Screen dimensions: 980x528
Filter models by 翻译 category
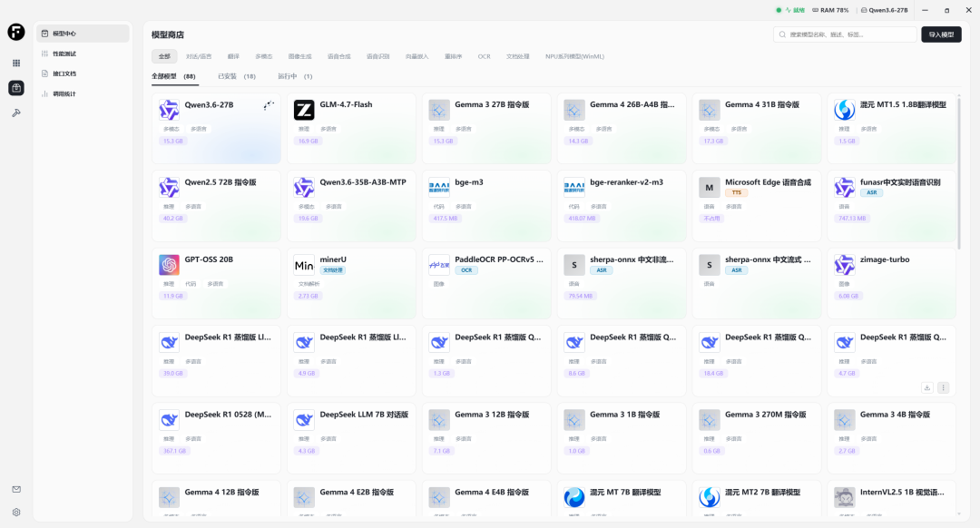pos(233,56)
